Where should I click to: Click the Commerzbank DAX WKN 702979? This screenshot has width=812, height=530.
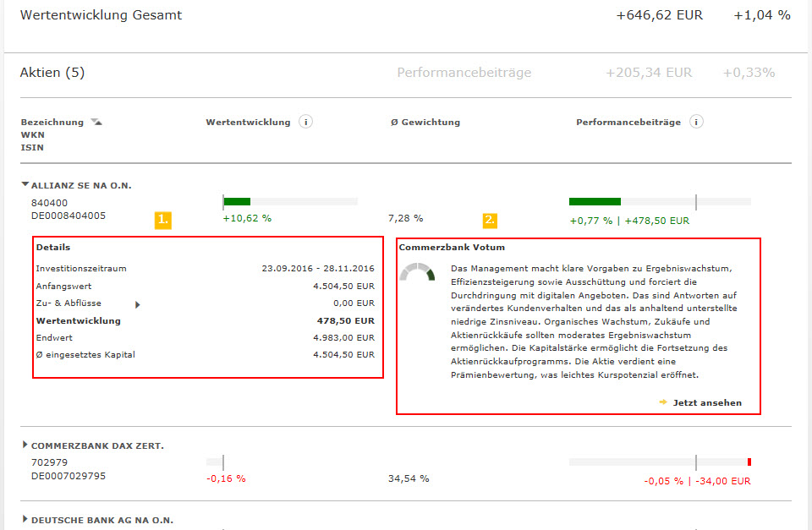49,463
